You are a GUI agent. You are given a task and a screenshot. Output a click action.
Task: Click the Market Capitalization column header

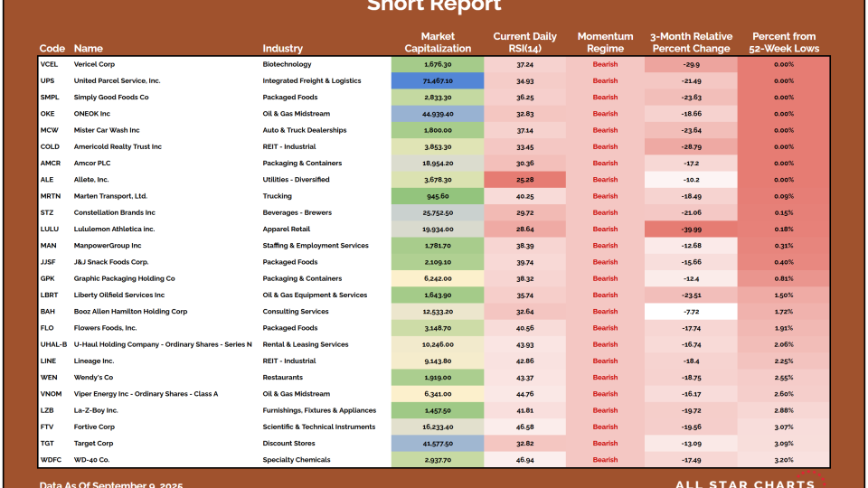(x=438, y=42)
